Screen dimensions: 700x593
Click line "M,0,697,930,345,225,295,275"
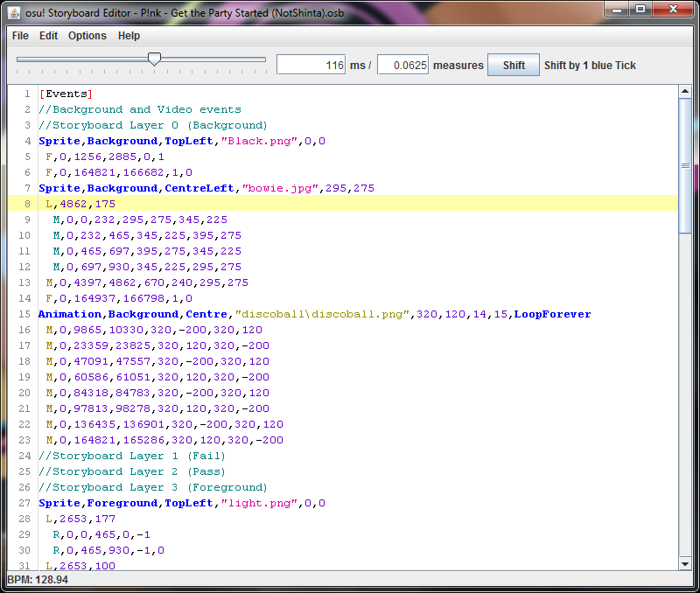click(x=147, y=267)
